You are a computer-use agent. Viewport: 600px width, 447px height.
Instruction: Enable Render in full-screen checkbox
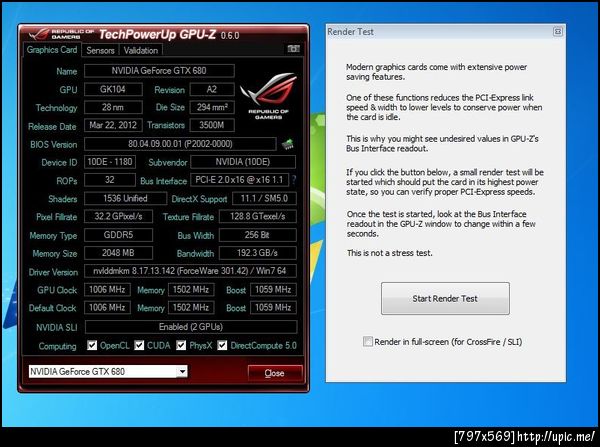pyautogui.click(x=368, y=341)
